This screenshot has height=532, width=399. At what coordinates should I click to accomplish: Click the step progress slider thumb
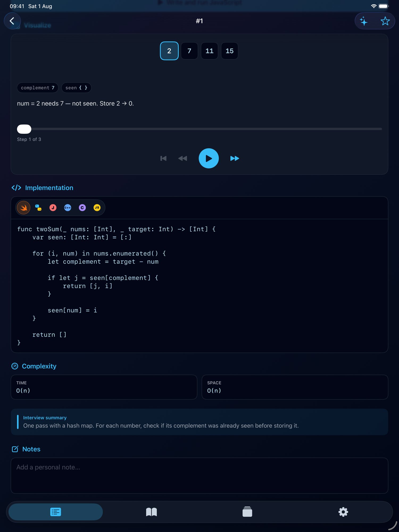(x=24, y=129)
